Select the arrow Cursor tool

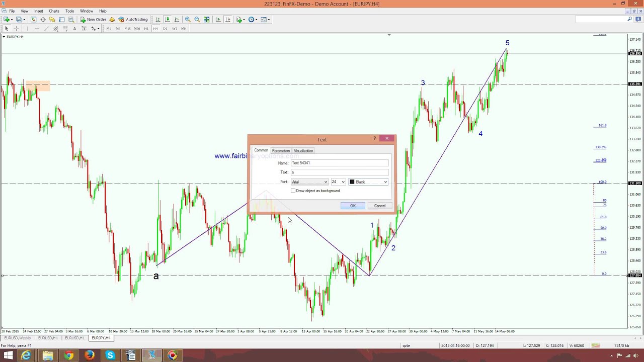7,29
